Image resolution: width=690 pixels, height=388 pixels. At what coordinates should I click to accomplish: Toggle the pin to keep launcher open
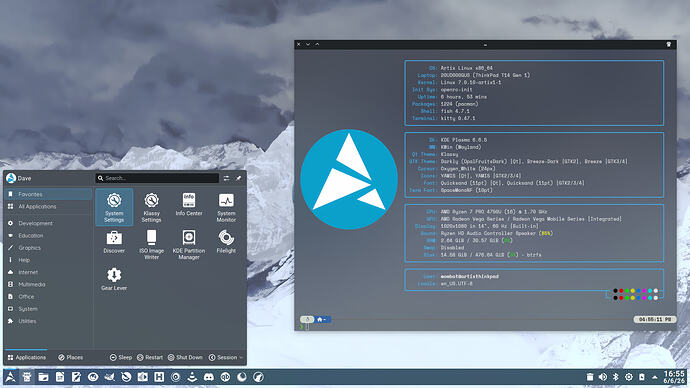(x=239, y=178)
